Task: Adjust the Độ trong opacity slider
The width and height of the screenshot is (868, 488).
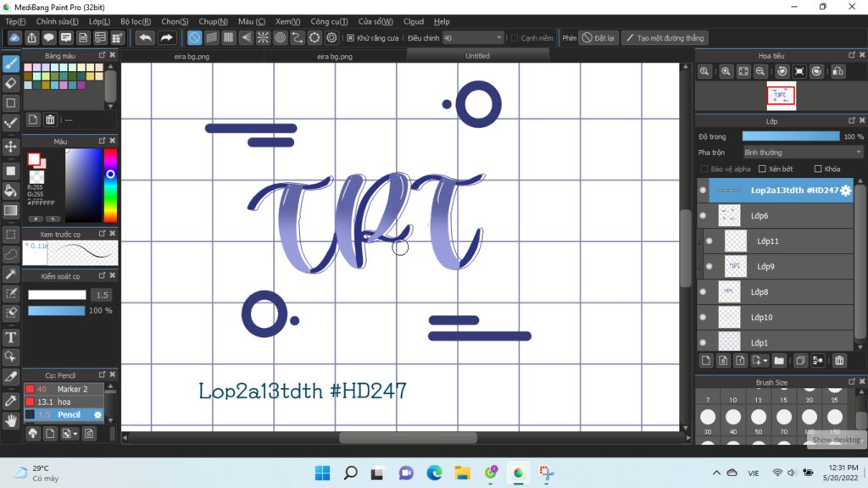Action: (791, 136)
